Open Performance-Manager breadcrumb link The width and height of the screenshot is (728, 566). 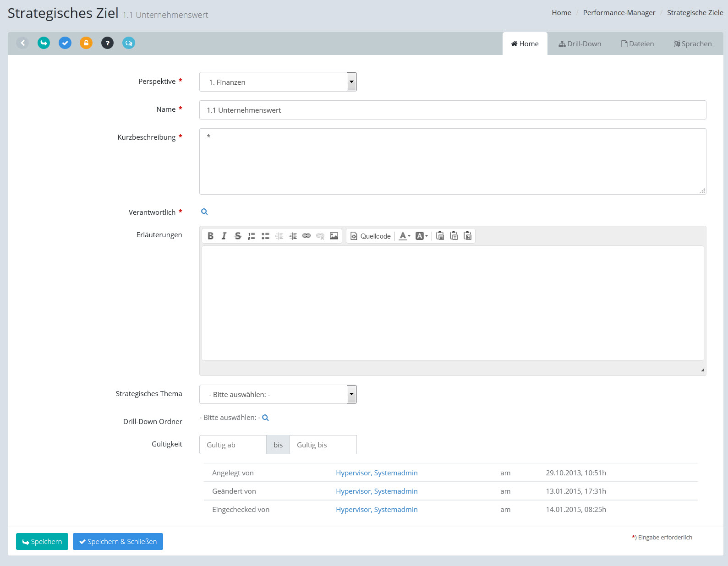pyautogui.click(x=619, y=13)
